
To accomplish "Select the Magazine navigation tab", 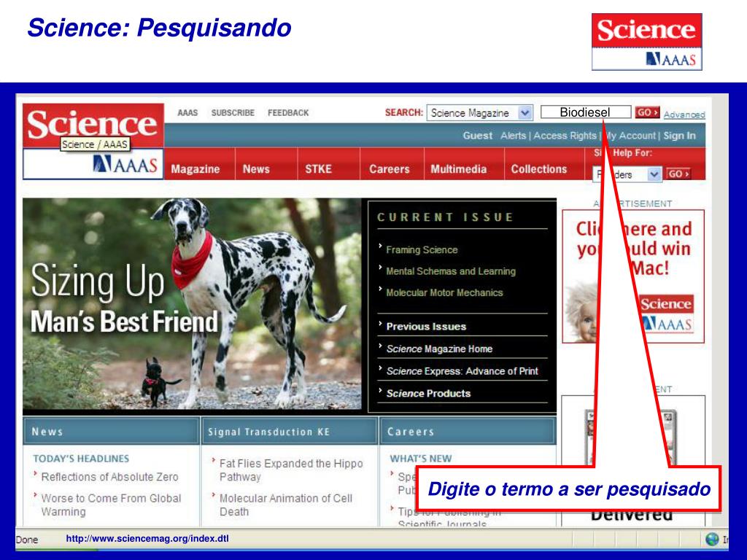I will (x=196, y=169).
